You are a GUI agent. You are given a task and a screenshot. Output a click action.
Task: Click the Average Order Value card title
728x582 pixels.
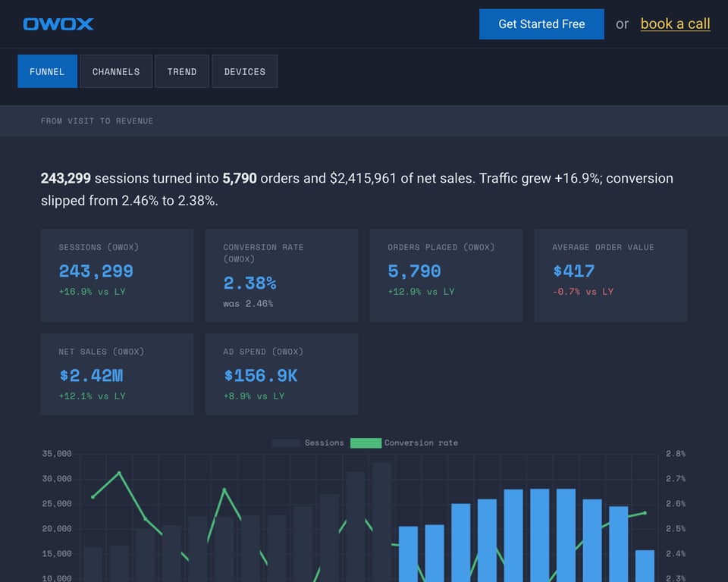coord(603,247)
